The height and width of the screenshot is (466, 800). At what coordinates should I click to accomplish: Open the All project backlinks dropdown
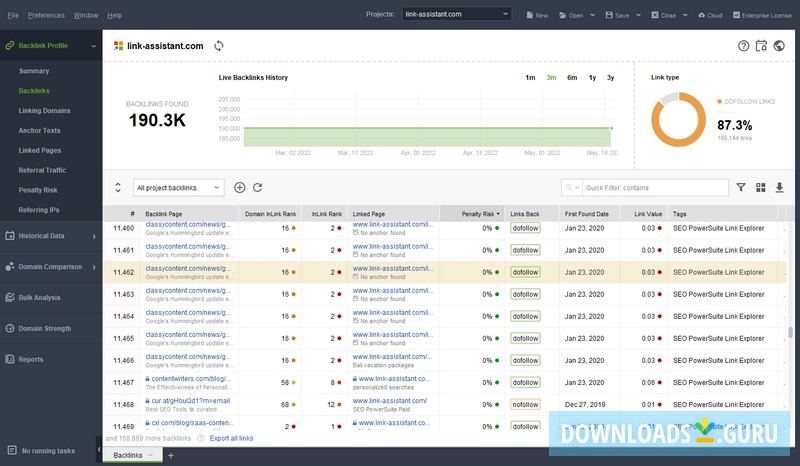click(x=179, y=187)
